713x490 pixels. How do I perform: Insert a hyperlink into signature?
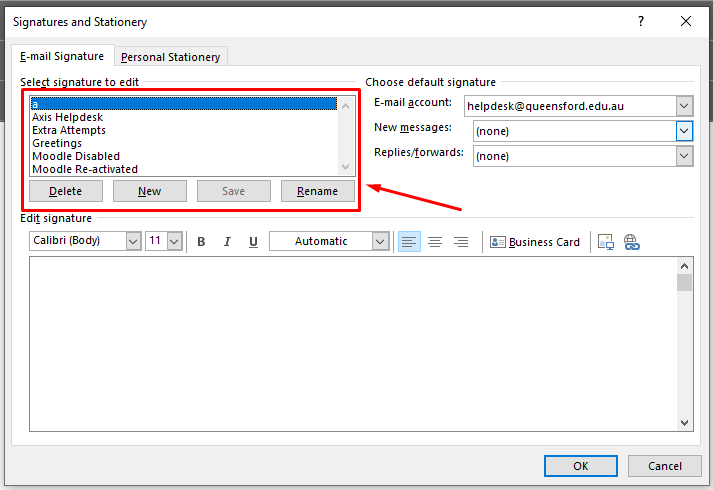tap(631, 242)
